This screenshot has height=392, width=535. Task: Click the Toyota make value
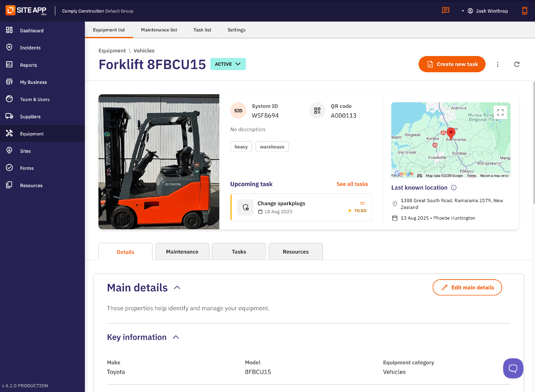pyautogui.click(x=116, y=372)
